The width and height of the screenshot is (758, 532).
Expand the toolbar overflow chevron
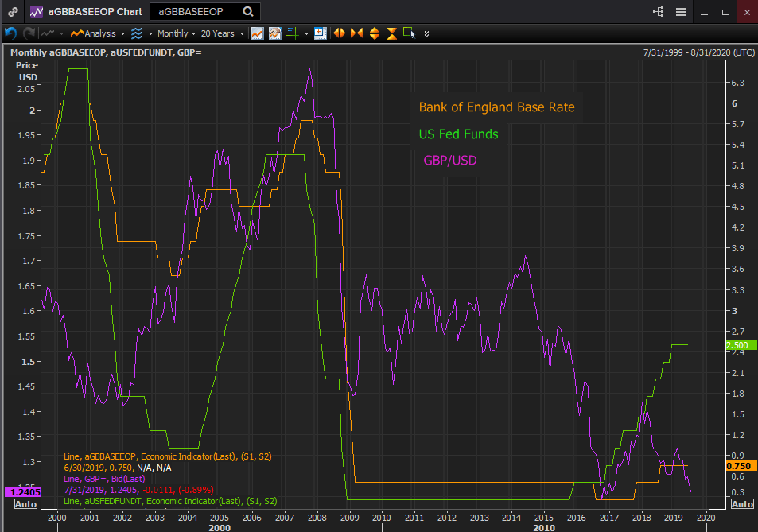coord(427,34)
